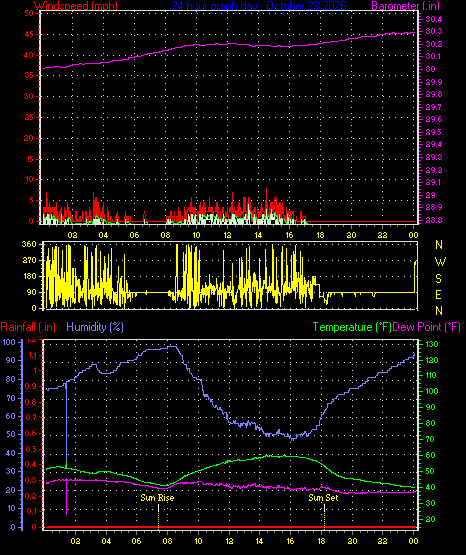
Task: Select the "Rainfall (.in)" legend label
Action: click(x=28, y=327)
